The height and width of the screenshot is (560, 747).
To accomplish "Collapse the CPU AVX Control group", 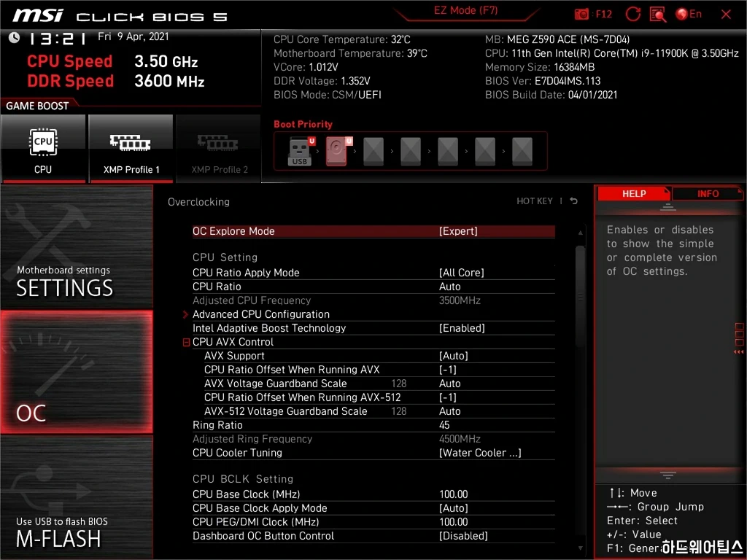I will (x=186, y=343).
